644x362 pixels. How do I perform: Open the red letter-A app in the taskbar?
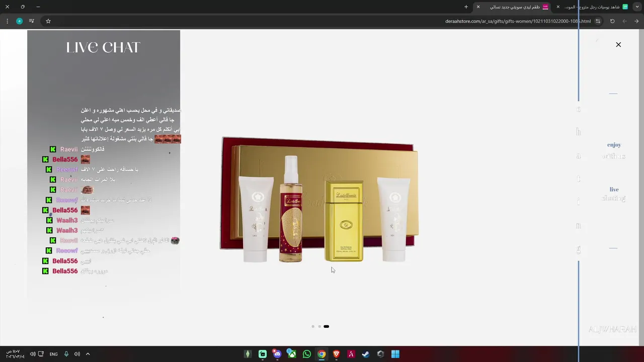(x=351, y=354)
